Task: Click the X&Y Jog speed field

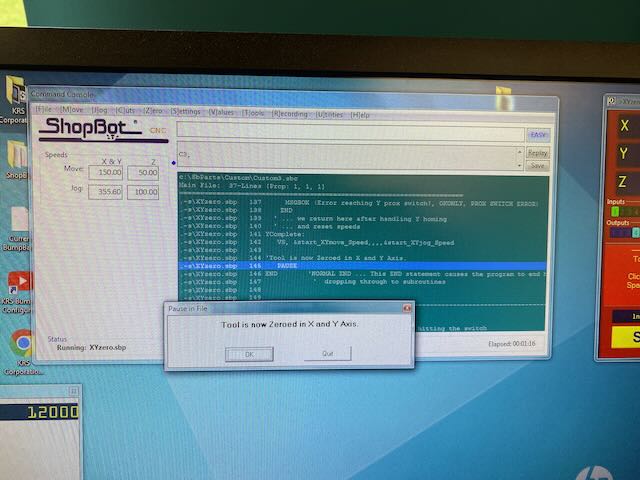Action: click(105, 192)
